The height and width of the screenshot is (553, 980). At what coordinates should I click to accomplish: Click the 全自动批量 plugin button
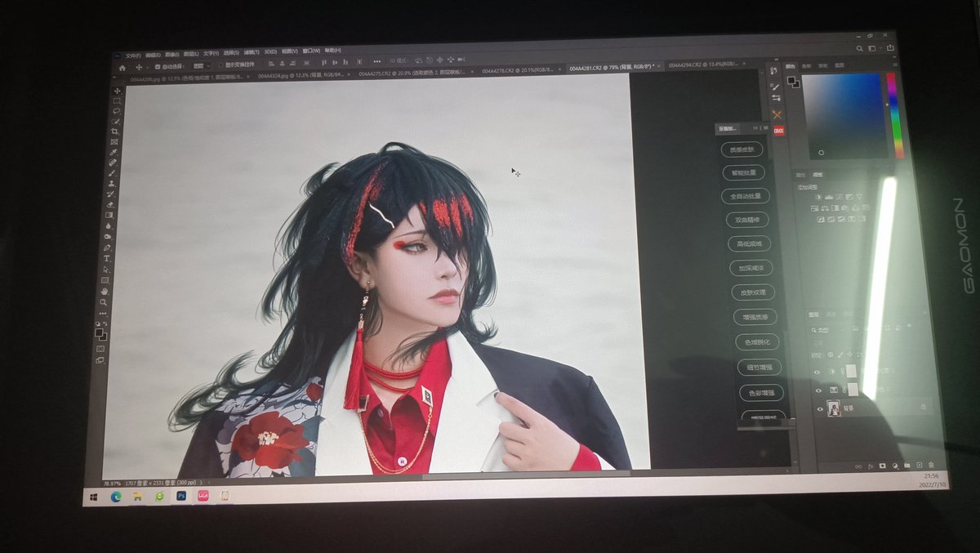tap(745, 196)
